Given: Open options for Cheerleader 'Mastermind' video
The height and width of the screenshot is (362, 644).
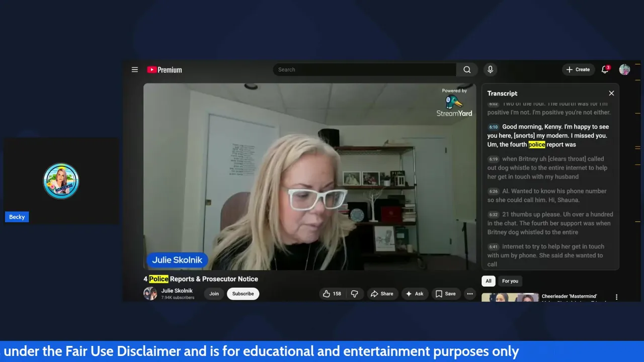Looking at the screenshot, I should pos(616,297).
